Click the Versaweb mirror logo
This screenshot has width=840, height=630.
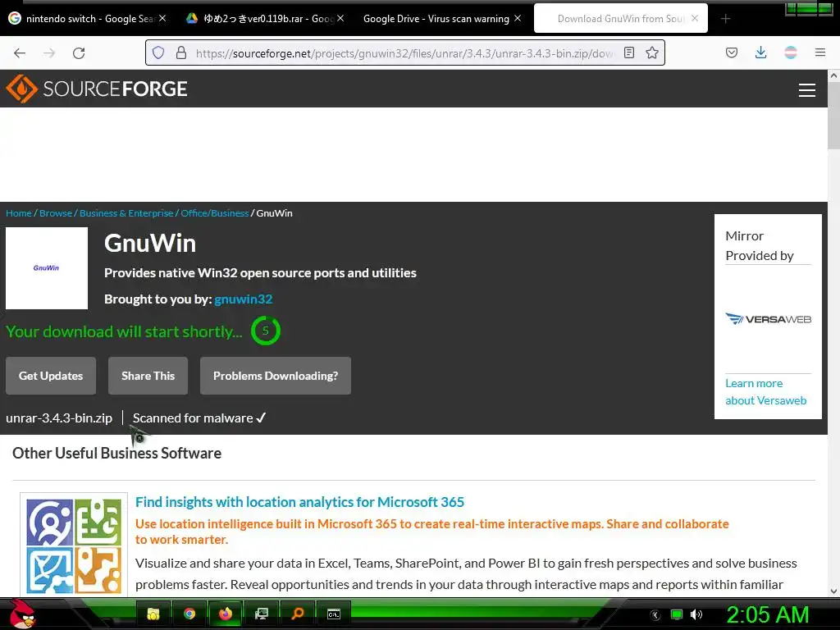(x=768, y=319)
